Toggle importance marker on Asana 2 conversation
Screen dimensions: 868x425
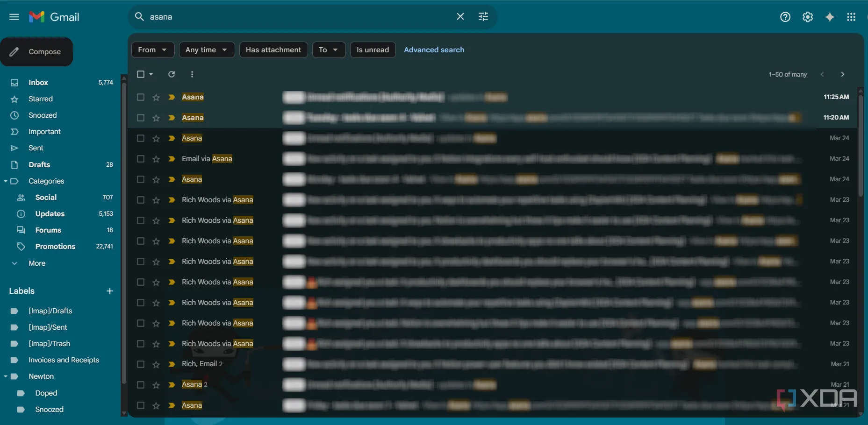(172, 385)
